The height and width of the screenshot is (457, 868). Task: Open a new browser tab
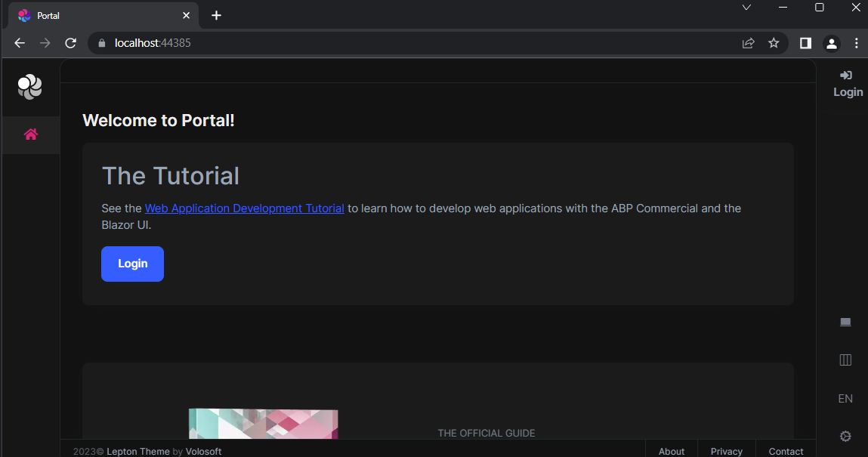(216, 15)
